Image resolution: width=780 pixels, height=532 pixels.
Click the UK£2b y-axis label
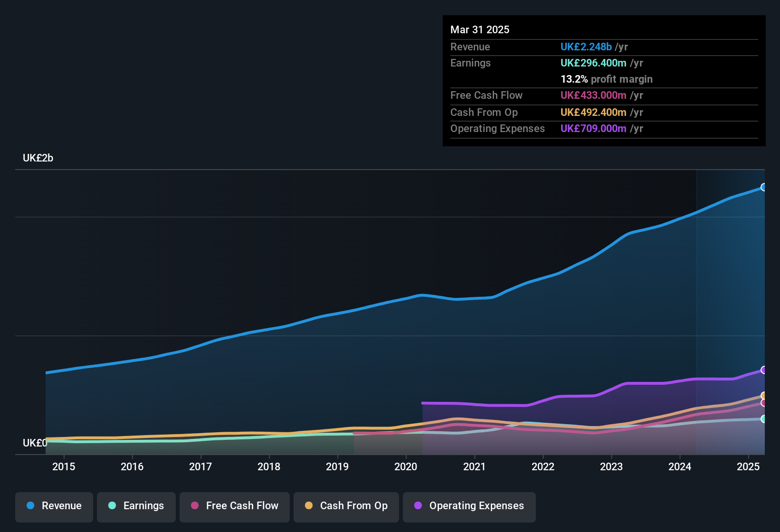[38, 158]
